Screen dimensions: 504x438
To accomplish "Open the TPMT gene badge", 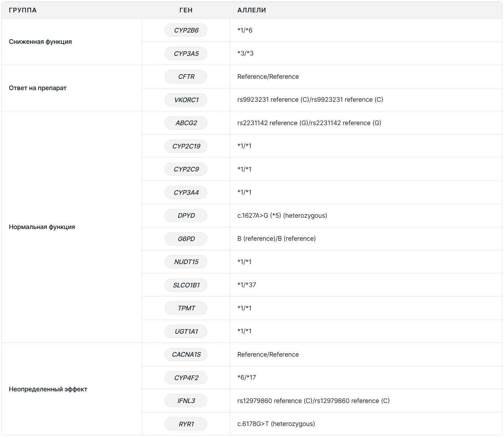I will [x=186, y=308].
